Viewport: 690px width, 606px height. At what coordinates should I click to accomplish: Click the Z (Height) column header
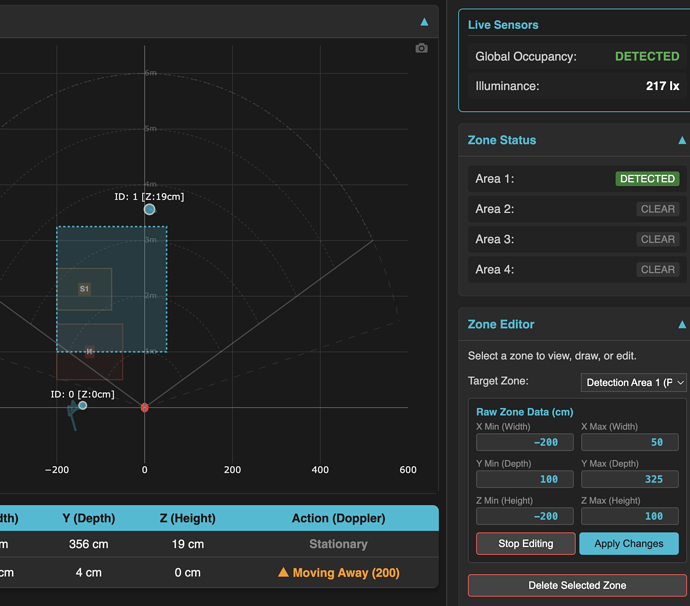(187, 518)
